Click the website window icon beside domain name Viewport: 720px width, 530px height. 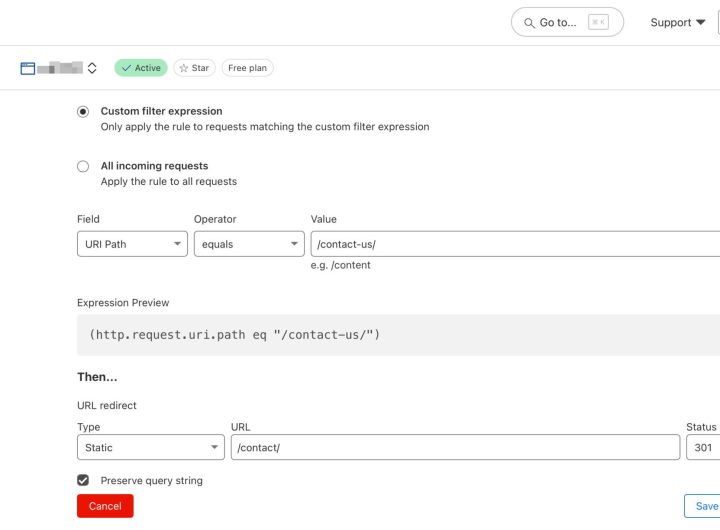tap(28, 68)
